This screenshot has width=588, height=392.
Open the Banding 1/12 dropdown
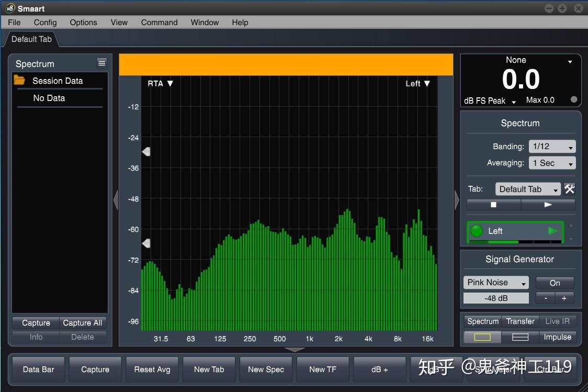tap(552, 147)
